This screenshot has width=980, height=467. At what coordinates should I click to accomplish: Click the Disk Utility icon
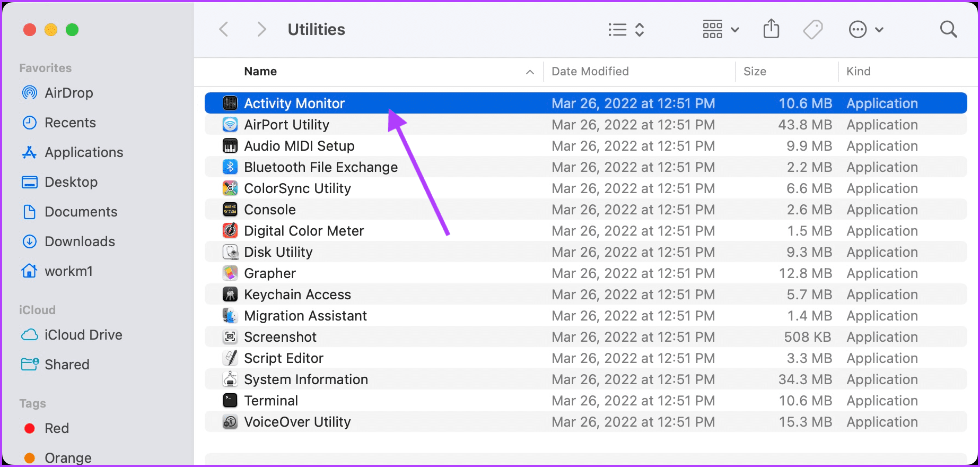pos(230,252)
